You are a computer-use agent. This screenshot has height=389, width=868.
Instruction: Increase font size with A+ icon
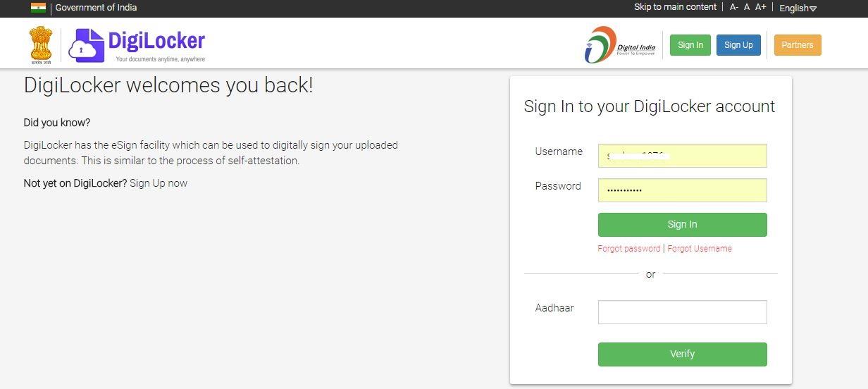(x=761, y=8)
